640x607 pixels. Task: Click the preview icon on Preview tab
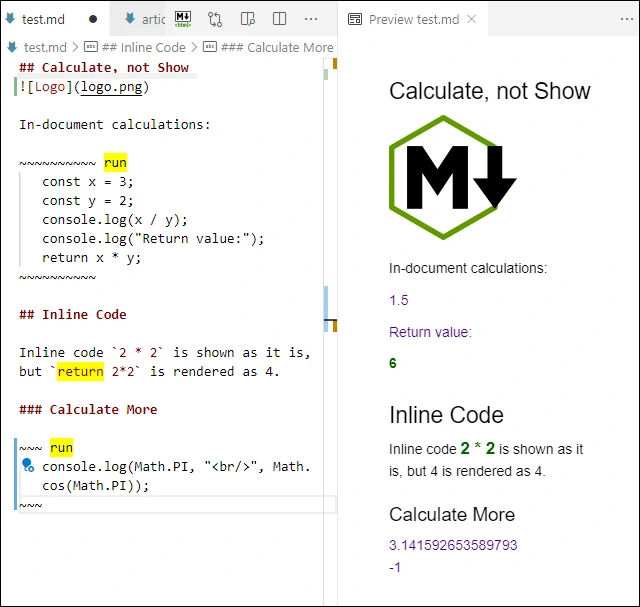355,19
